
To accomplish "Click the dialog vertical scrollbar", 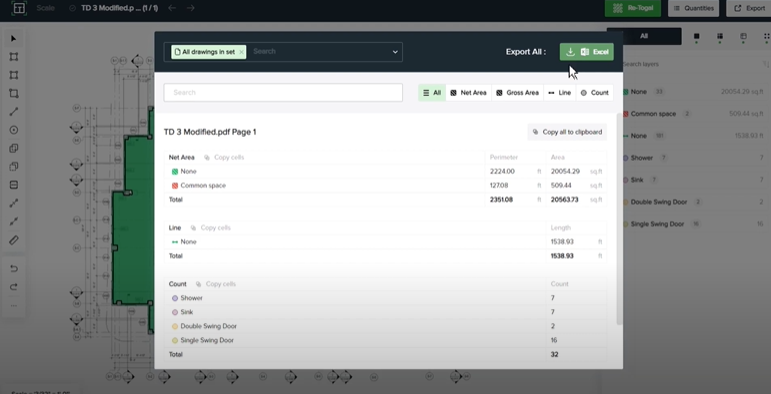I will 620,219.
